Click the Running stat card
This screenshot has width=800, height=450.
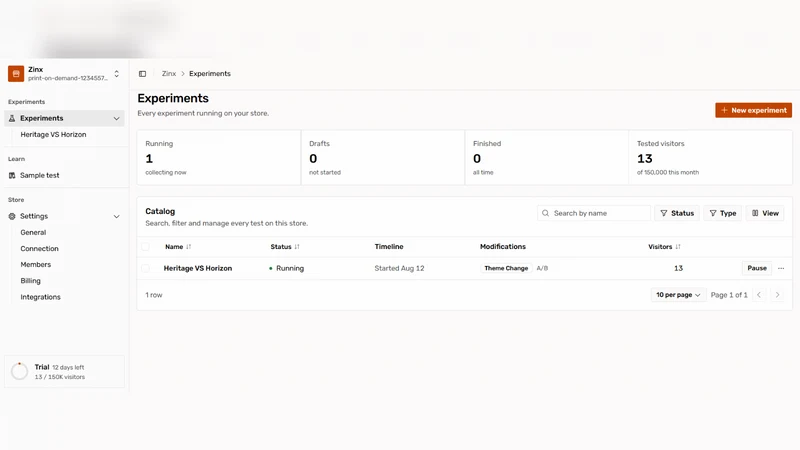[218, 157]
